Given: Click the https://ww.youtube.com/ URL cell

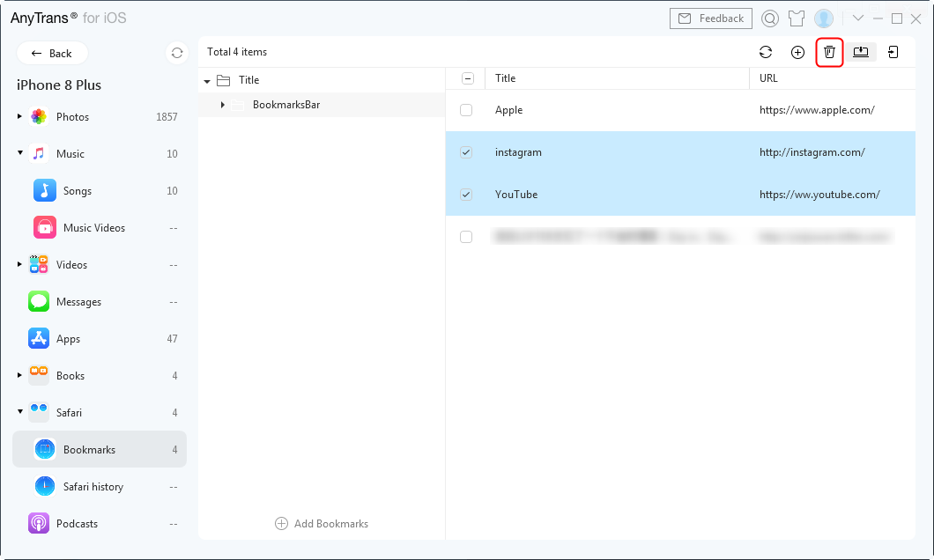Looking at the screenshot, I should (x=819, y=195).
